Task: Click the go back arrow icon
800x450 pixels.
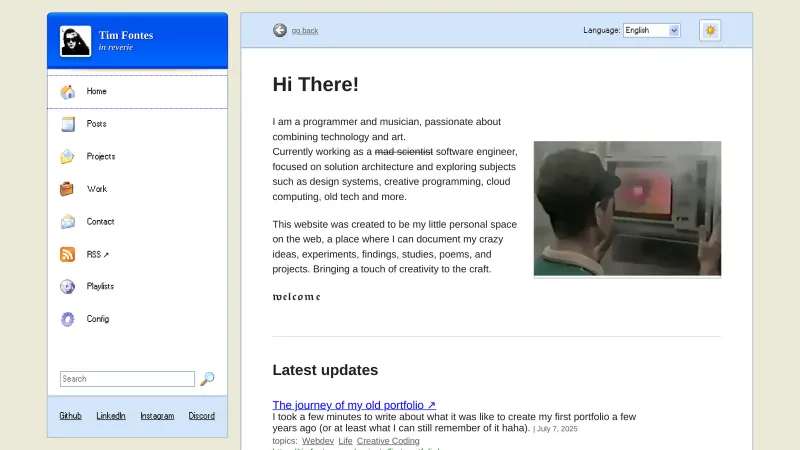Action: (280, 30)
